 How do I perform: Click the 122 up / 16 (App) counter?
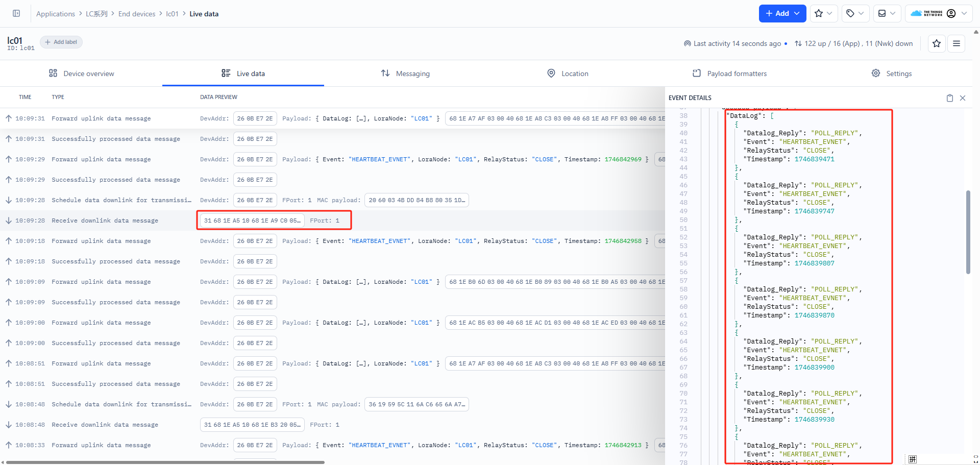(853, 44)
